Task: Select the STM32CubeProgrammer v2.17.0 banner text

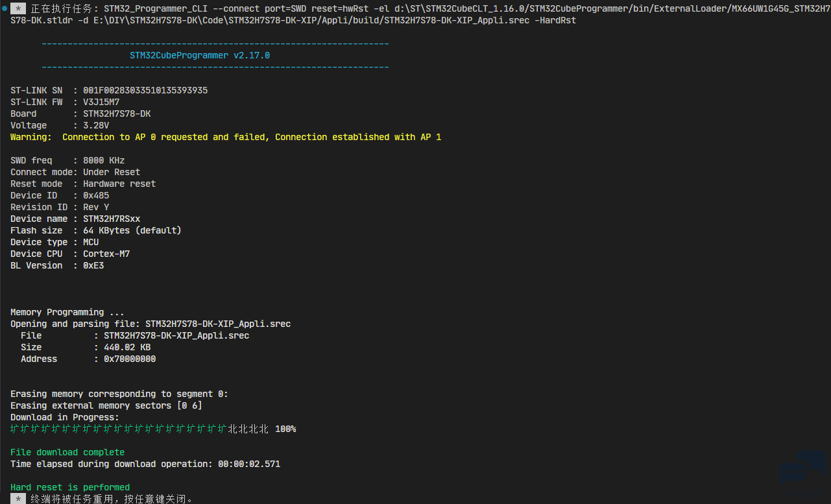Action: (200, 55)
